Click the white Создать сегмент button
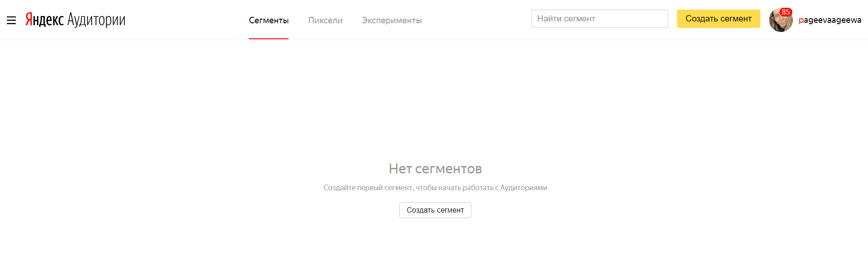The image size is (868, 255). [x=435, y=210]
